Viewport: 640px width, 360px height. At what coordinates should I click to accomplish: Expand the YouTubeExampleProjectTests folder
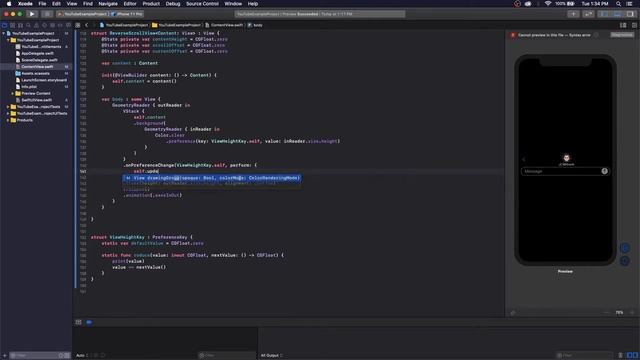tap(8, 107)
